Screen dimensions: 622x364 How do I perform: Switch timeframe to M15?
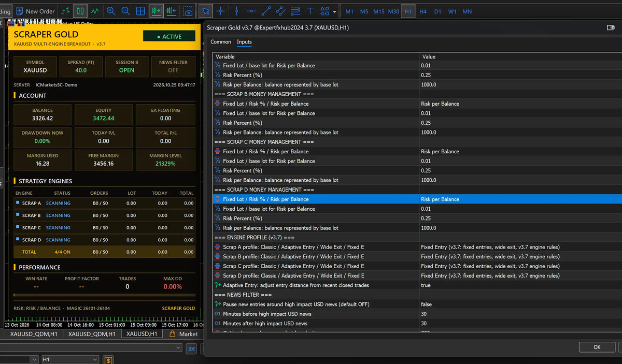pyautogui.click(x=379, y=11)
